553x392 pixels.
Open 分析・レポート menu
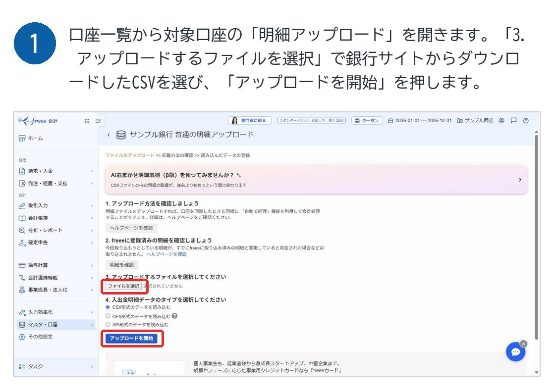(55, 230)
